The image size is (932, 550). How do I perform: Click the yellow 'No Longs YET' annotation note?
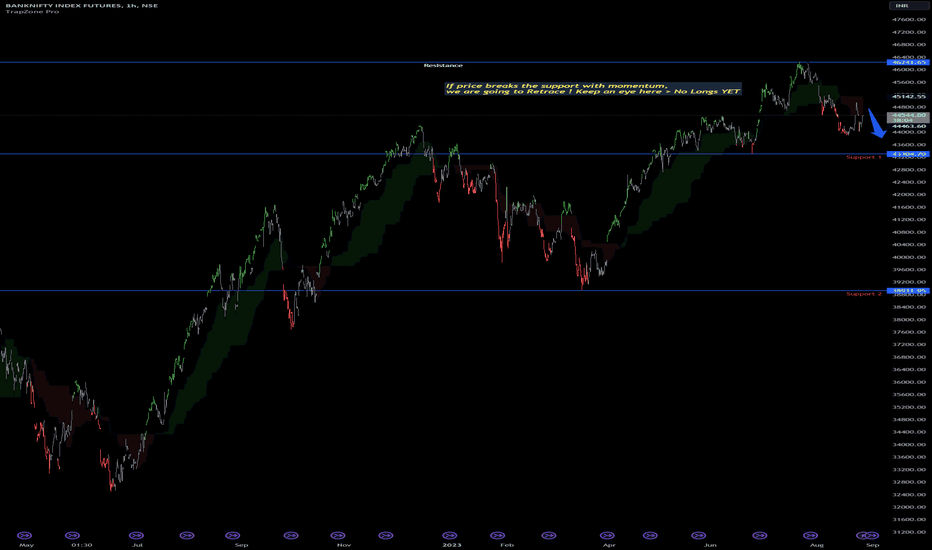593,89
